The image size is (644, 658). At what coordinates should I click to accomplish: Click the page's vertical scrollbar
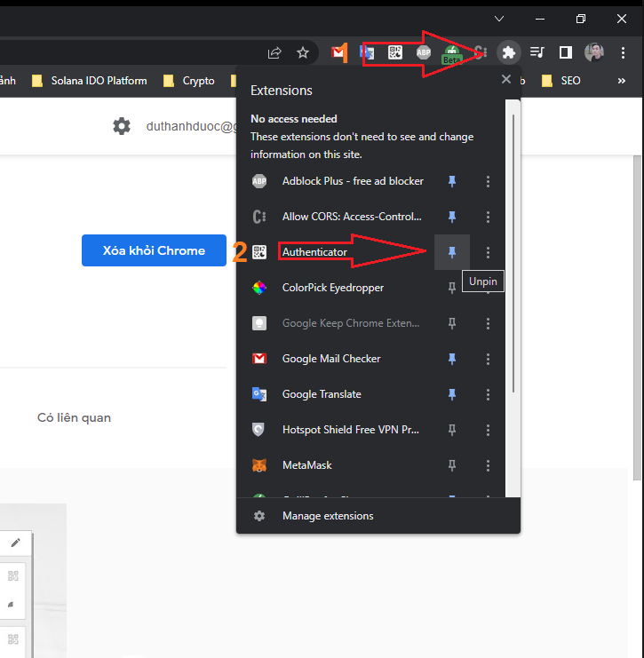click(637, 317)
